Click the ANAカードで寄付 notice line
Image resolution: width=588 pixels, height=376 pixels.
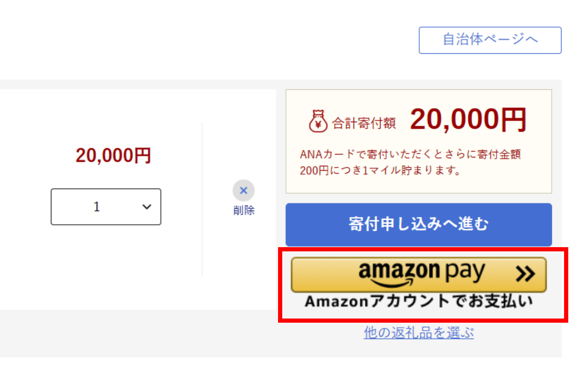tap(410, 155)
